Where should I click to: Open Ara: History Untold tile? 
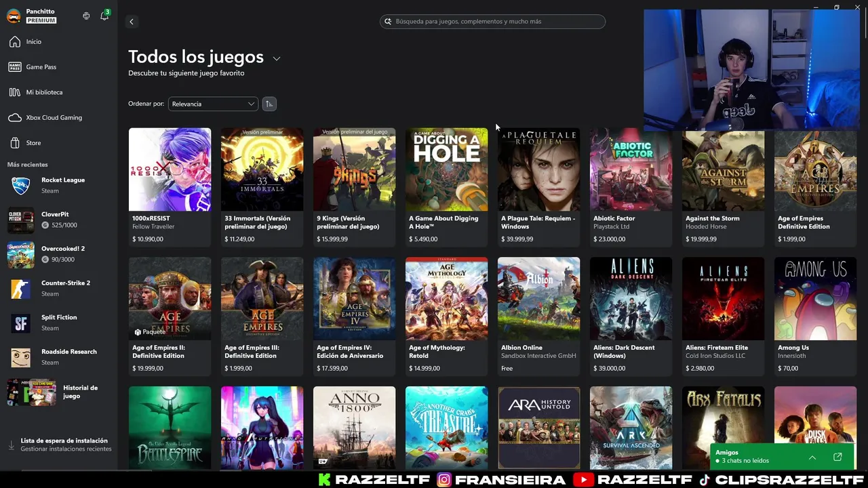click(x=538, y=428)
